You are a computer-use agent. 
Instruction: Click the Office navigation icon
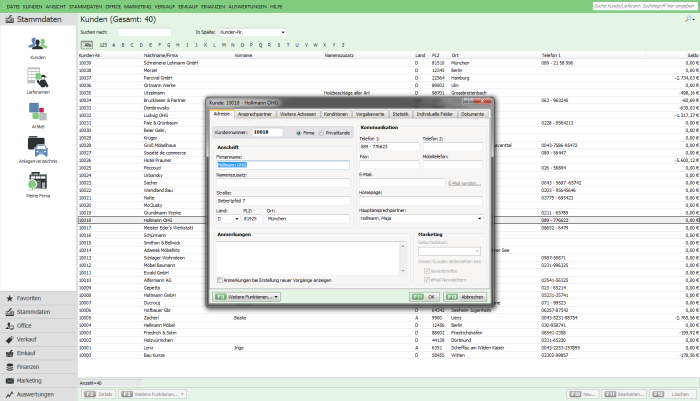[x=9, y=326]
